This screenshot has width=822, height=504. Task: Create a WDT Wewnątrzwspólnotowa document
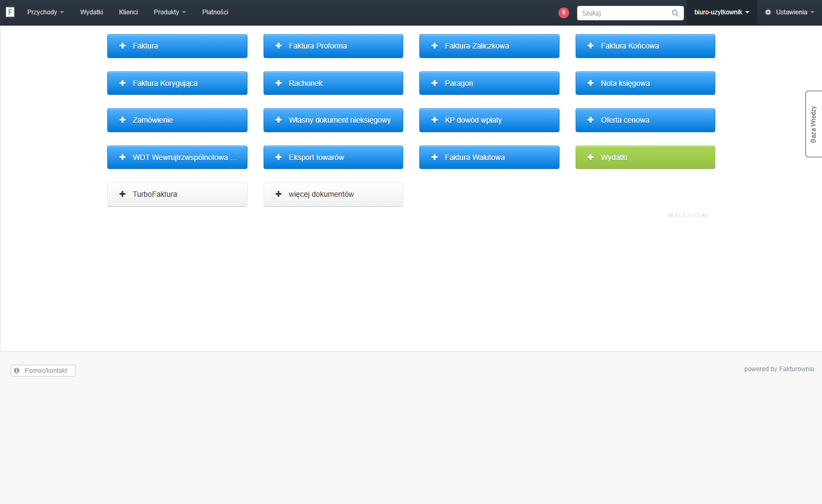point(177,157)
